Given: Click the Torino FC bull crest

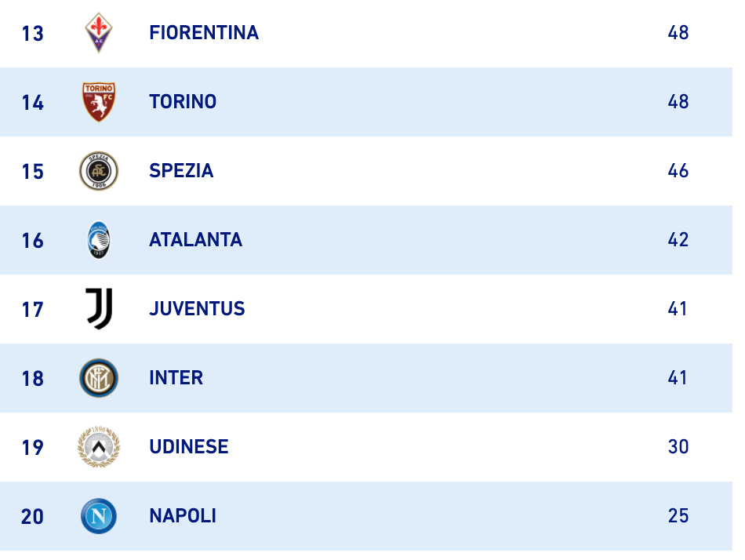Looking at the screenshot, I should click(99, 102).
